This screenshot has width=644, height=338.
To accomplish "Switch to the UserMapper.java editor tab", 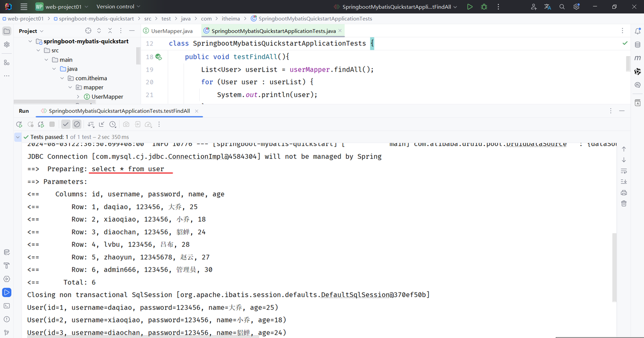I will [168, 31].
